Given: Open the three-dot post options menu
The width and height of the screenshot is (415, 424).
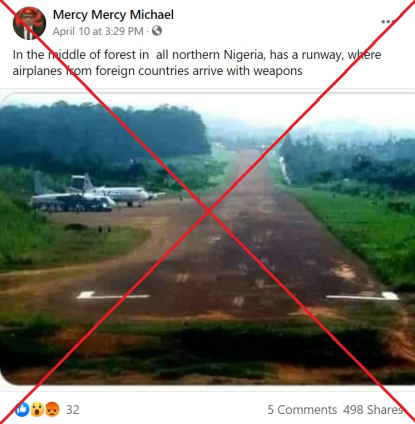Looking at the screenshot, I should tap(388, 22).
